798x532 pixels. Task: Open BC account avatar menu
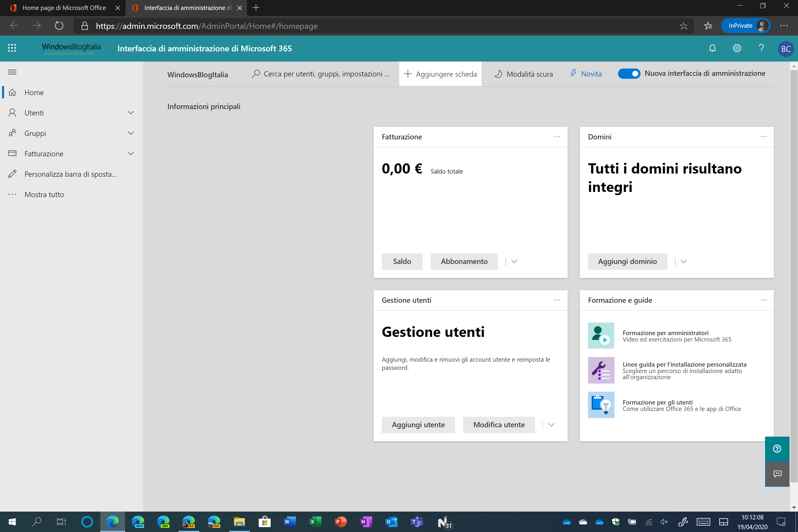point(786,49)
